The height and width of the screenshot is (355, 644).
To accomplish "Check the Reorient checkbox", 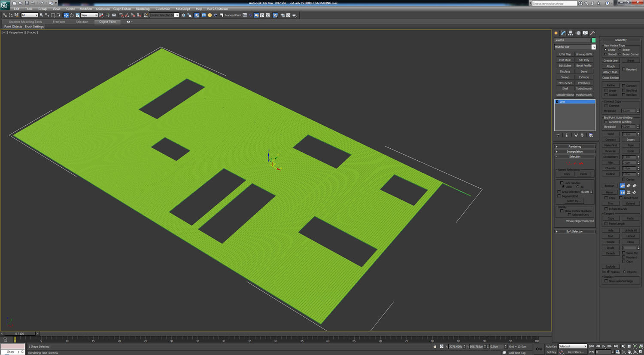I will 624,69.
